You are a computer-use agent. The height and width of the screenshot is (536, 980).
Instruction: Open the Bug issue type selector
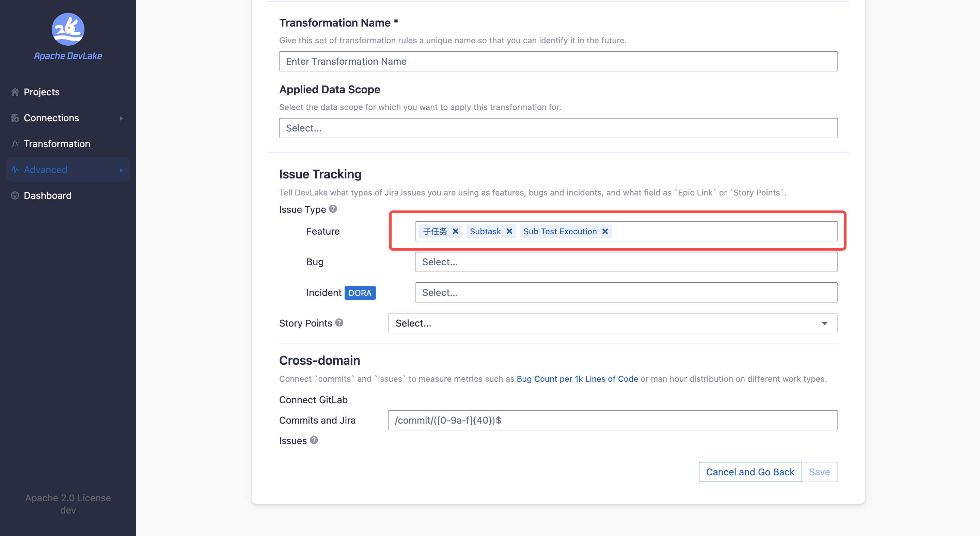tap(626, 262)
